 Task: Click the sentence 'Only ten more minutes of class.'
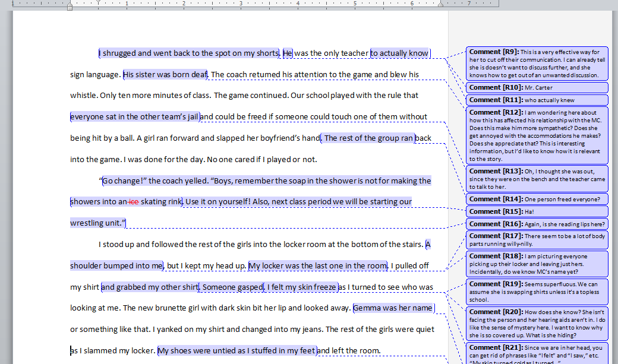pyautogui.click(x=155, y=96)
